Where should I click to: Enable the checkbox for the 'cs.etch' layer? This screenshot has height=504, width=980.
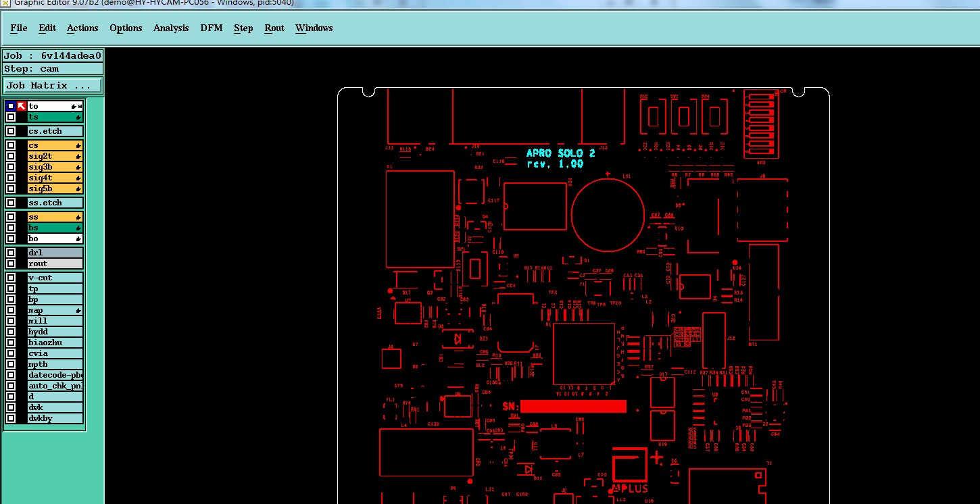(x=11, y=131)
